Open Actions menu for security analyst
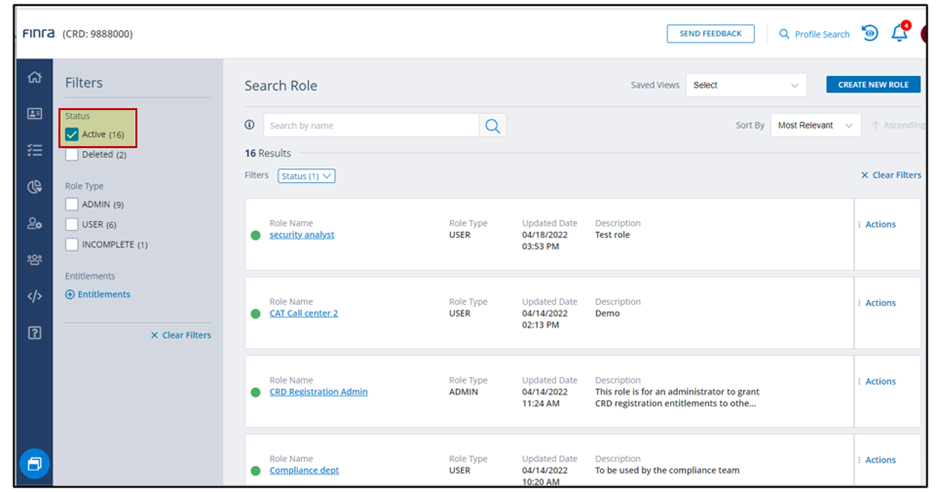The width and height of the screenshot is (936, 492). [877, 225]
